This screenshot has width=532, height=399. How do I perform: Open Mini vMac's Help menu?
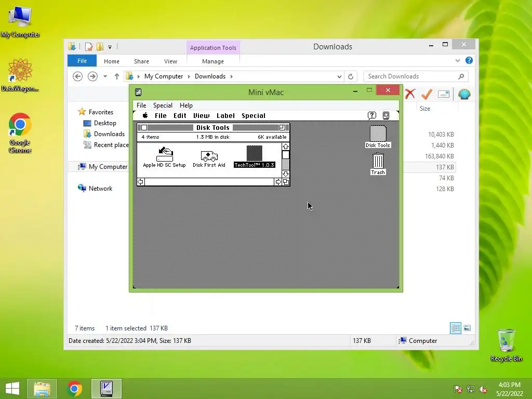[x=186, y=105]
